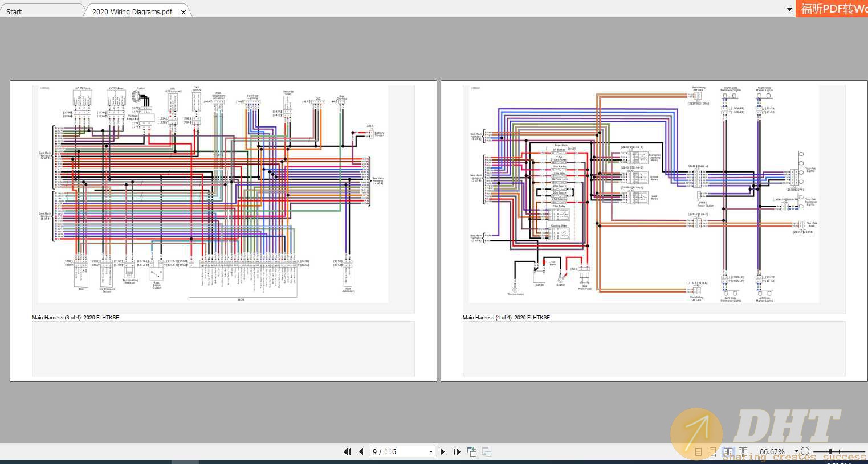Image resolution: width=868 pixels, height=464 pixels.
Task: Open the page number dropdown arrow
Action: pyautogui.click(x=431, y=451)
